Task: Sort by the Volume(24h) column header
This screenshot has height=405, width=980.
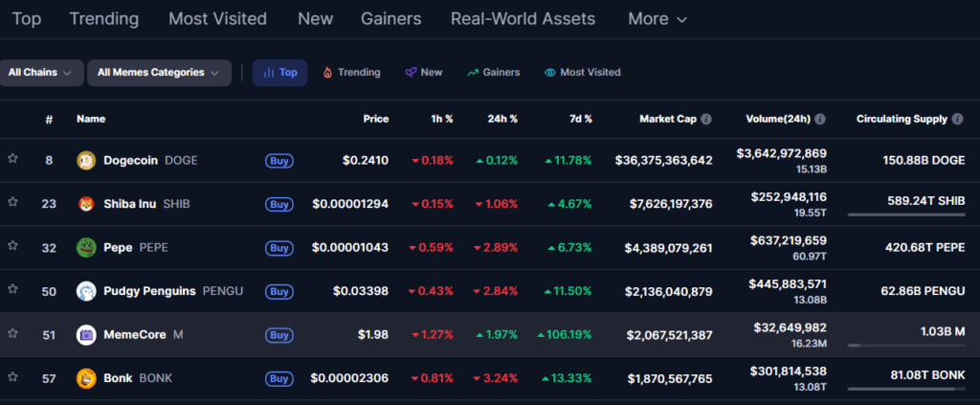Action: pos(778,119)
